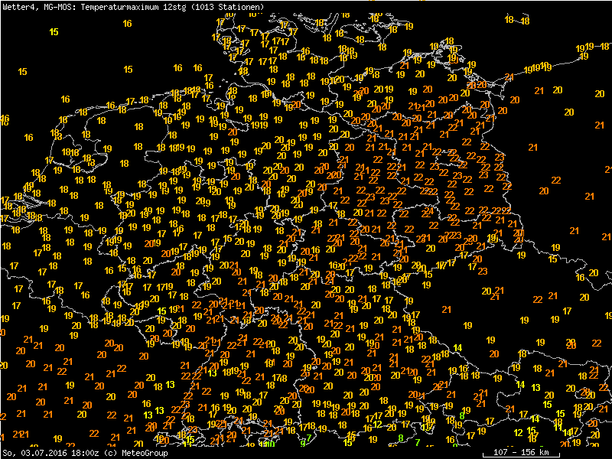Viewport: 612px width, 459px height.
Task: Click the day label "So," in bottom-left
Action: [8, 453]
